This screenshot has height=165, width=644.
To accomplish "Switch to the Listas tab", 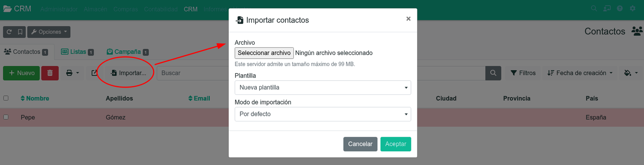I will pyautogui.click(x=77, y=52).
